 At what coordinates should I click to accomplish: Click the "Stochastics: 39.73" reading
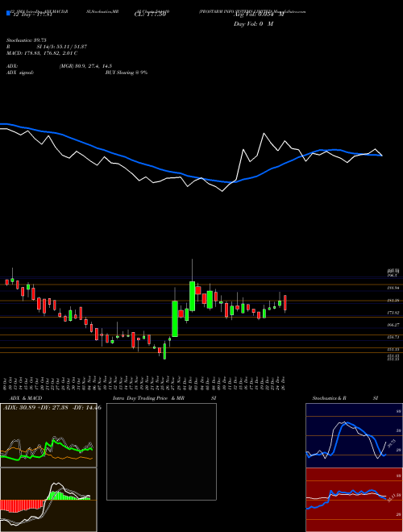(x=25, y=40)
